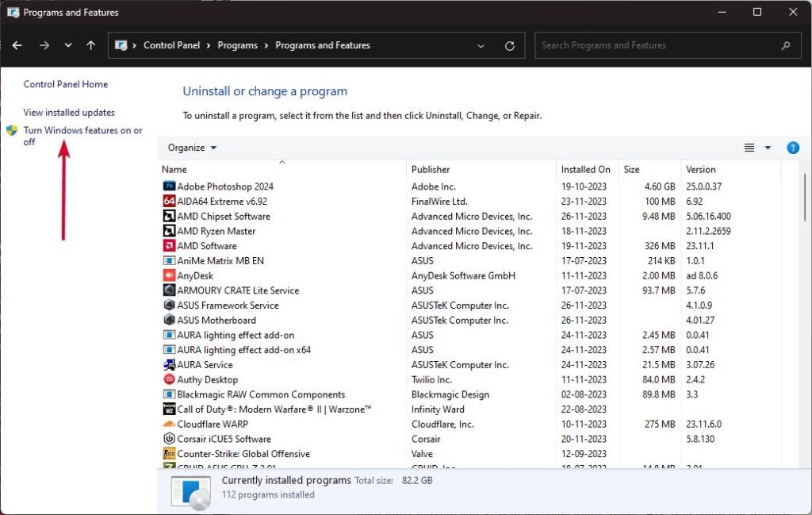Sort by the Version column header
Image resolution: width=812 pixels, height=515 pixels.
click(x=730, y=170)
